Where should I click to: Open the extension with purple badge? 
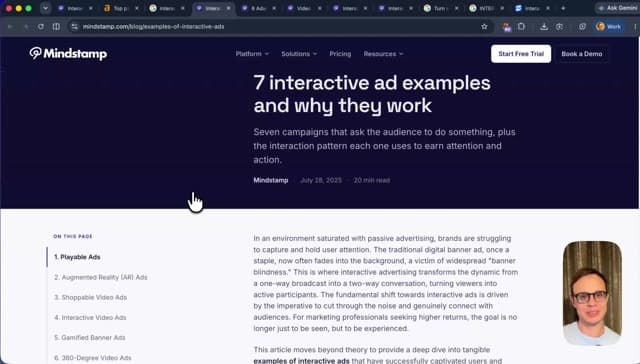(x=507, y=27)
